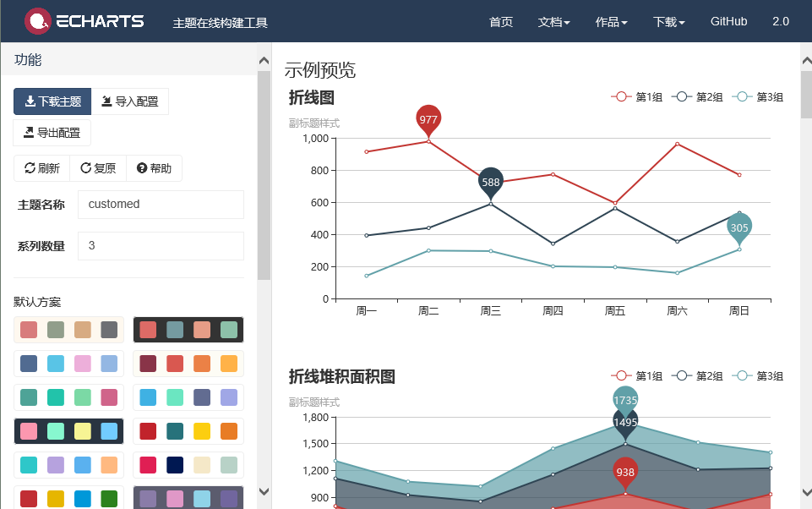Click the 下载主题 download button

tap(52, 101)
